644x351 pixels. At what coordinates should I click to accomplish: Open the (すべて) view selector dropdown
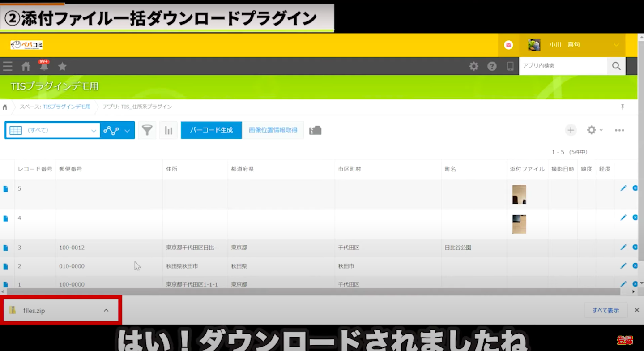click(x=52, y=130)
